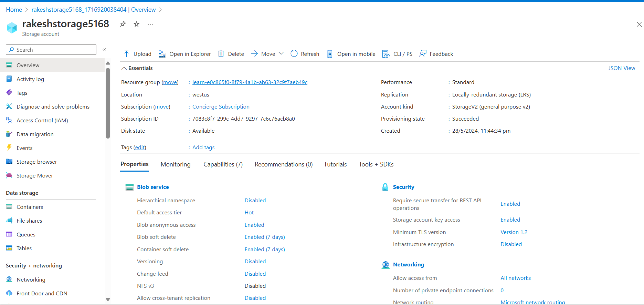644x305 pixels.
Task: Open Networking heading link in Properties
Action: [409, 265]
